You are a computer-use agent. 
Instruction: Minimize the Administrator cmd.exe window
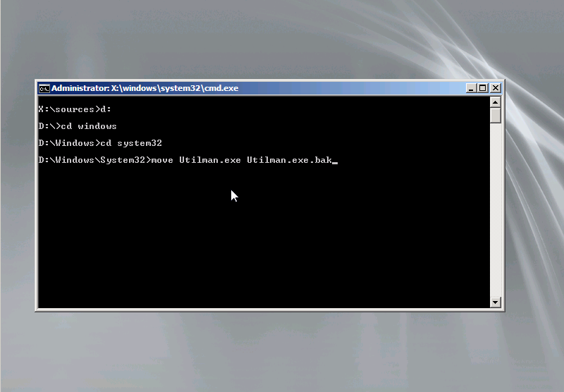(x=471, y=88)
